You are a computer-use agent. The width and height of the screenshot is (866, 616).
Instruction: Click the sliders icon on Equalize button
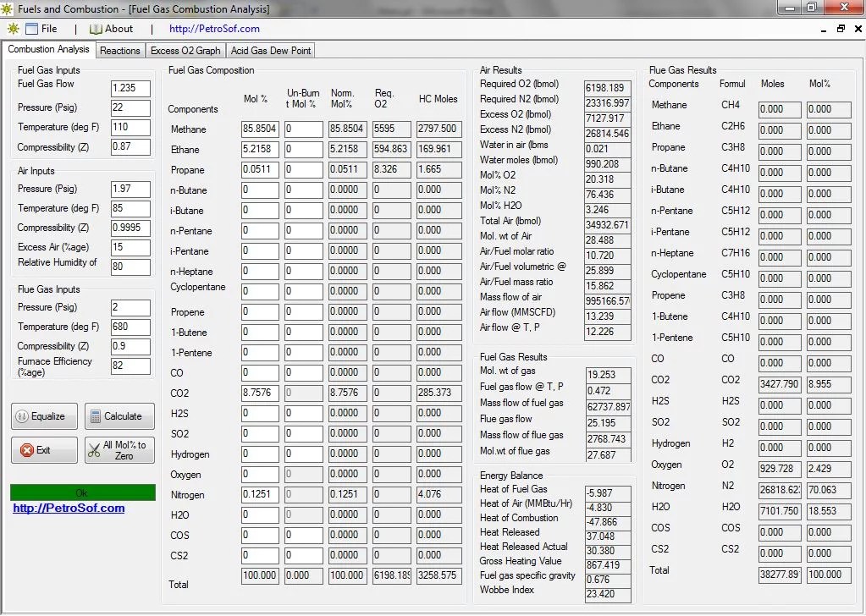(25, 415)
